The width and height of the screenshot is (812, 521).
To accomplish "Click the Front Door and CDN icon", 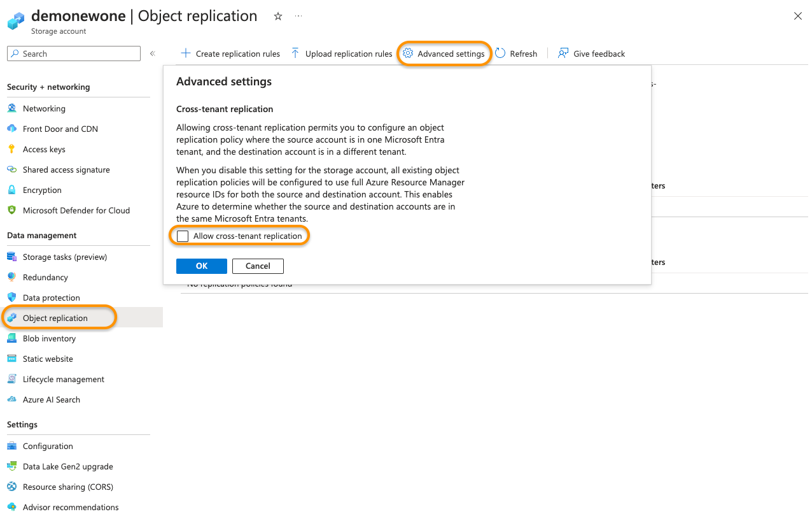I will 11,129.
